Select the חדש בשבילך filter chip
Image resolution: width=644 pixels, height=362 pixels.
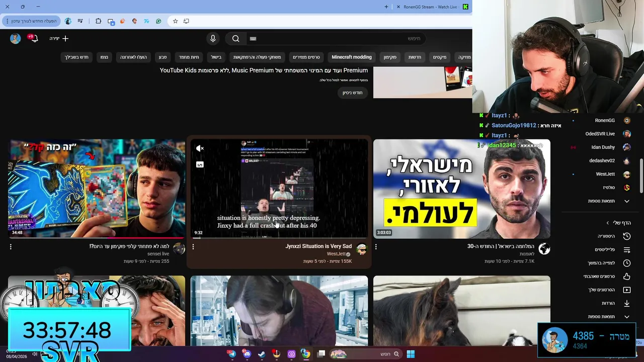coord(76,57)
